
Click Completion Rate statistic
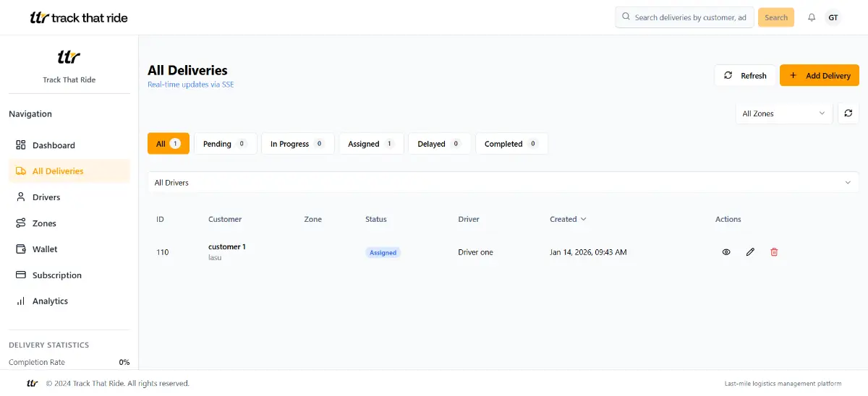pos(69,362)
